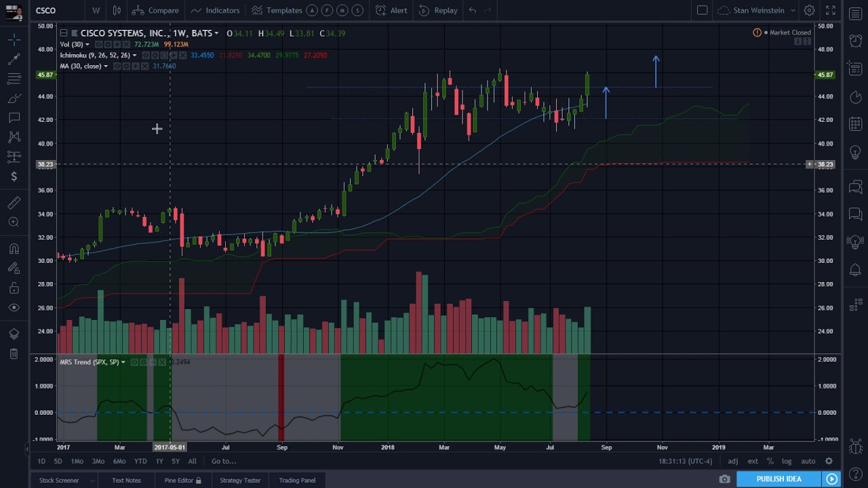Toggle lock all drawing tools
868x488 pixels.
tap(14, 288)
